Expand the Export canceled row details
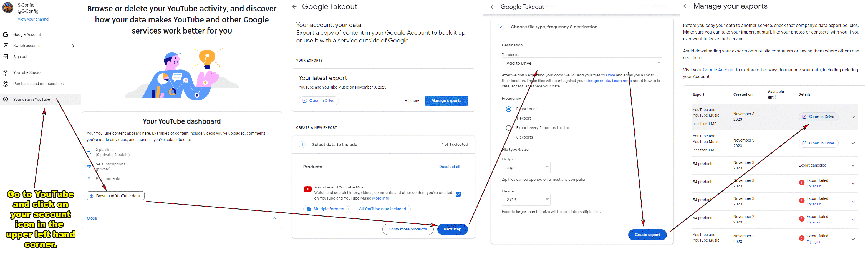 pos(853,165)
